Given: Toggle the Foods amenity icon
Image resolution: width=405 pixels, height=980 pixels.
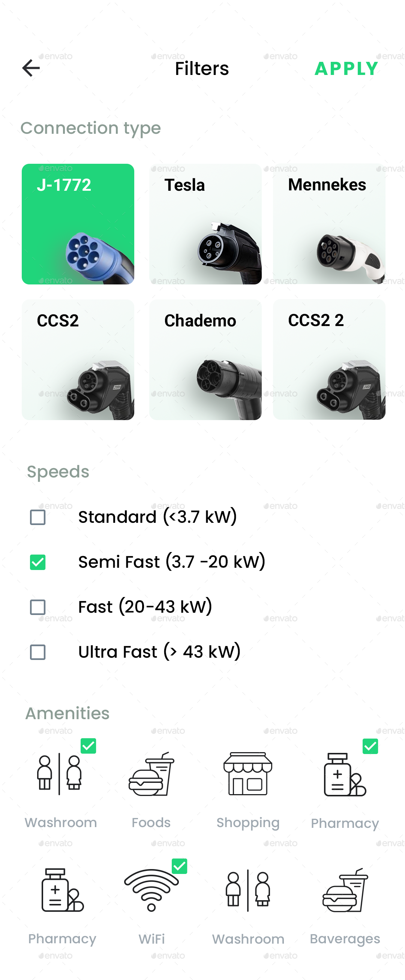Looking at the screenshot, I should click(x=151, y=774).
